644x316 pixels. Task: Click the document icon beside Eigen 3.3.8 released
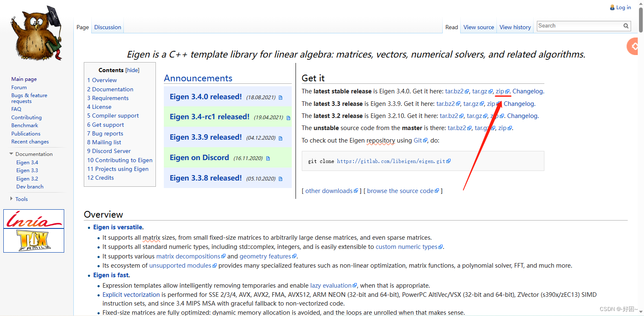pyautogui.click(x=281, y=179)
